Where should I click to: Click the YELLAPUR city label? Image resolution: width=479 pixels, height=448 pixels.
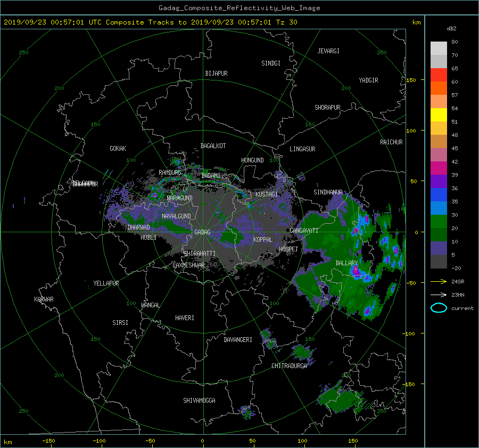click(x=106, y=283)
